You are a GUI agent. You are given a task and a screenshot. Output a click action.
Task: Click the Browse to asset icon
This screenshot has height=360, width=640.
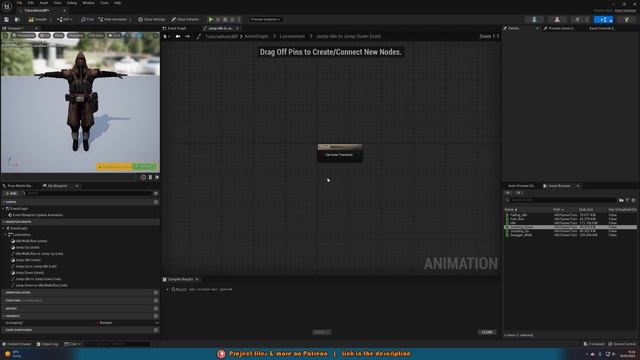17,19
